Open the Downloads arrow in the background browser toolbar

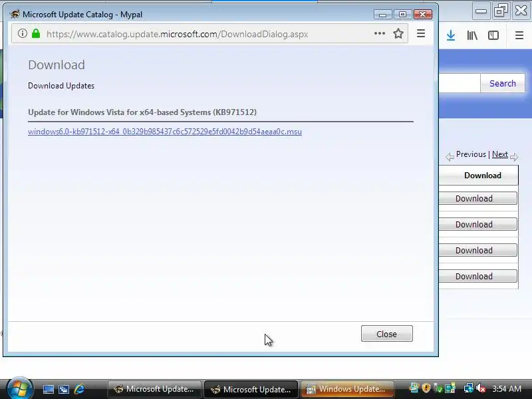(451, 35)
